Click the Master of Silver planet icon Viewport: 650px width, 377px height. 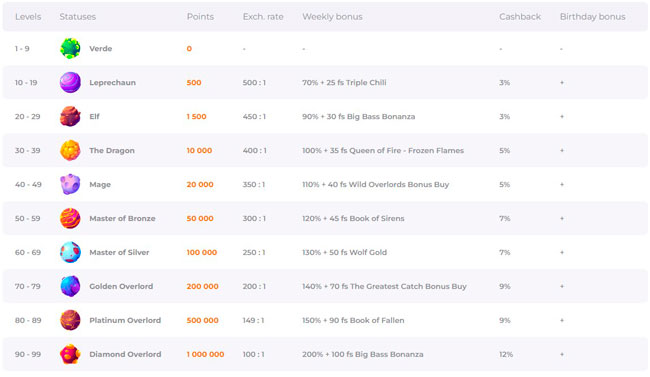point(70,253)
